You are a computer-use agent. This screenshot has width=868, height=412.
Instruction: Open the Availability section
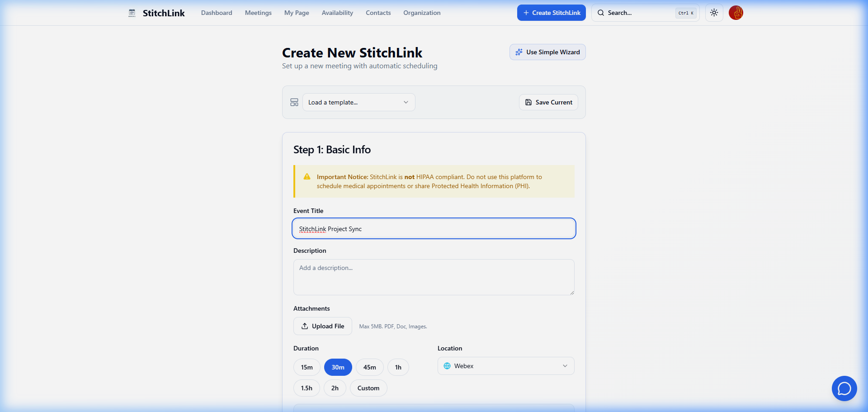(337, 13)
